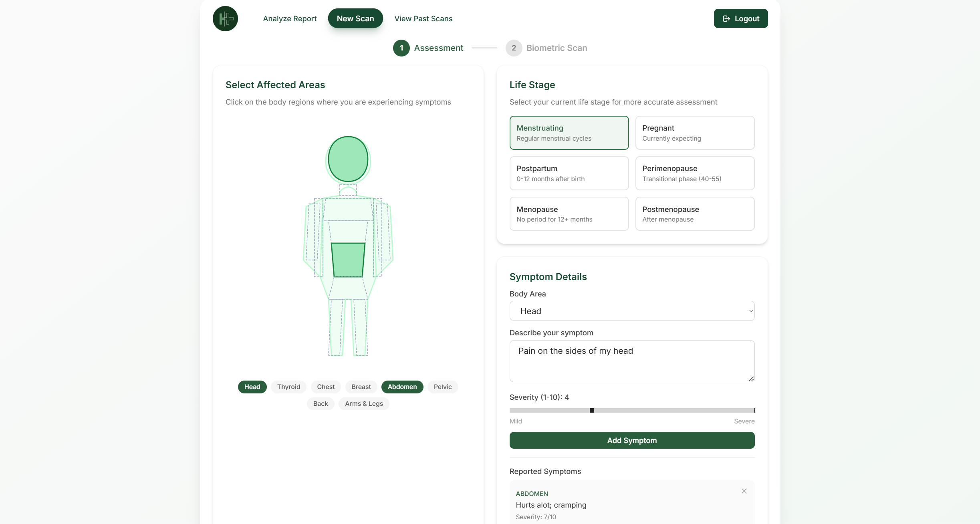The width and height of the screenshot is (980, 524).
Task: Toggle the Thyroid area chip
Action: coord(288,387)
